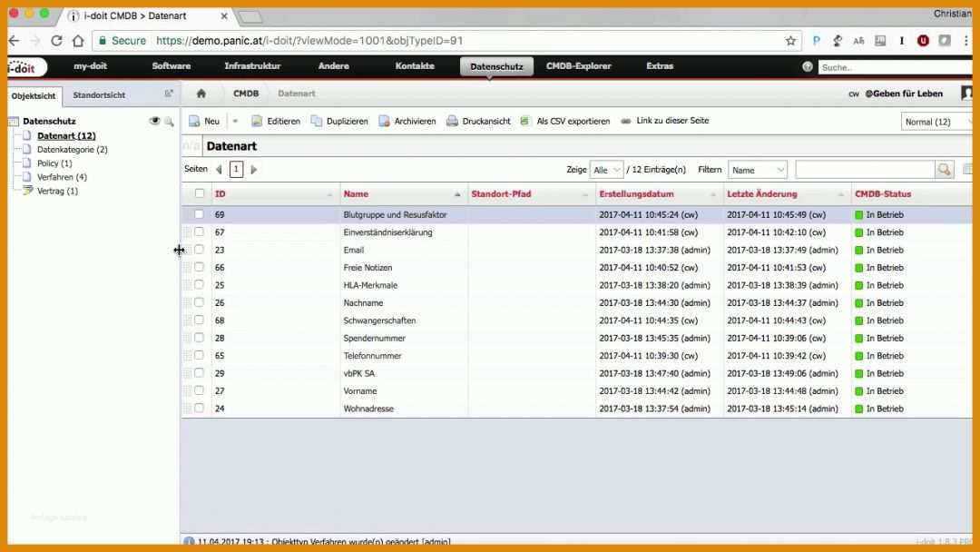
Task: Click the Chrome menu dots
Action: point(965,41)
